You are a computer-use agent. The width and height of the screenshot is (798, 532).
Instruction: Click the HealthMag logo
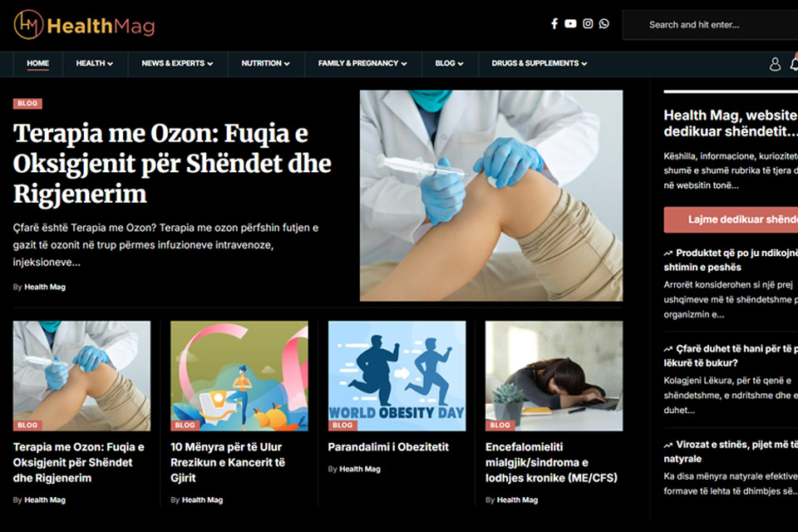pos(85,25)
